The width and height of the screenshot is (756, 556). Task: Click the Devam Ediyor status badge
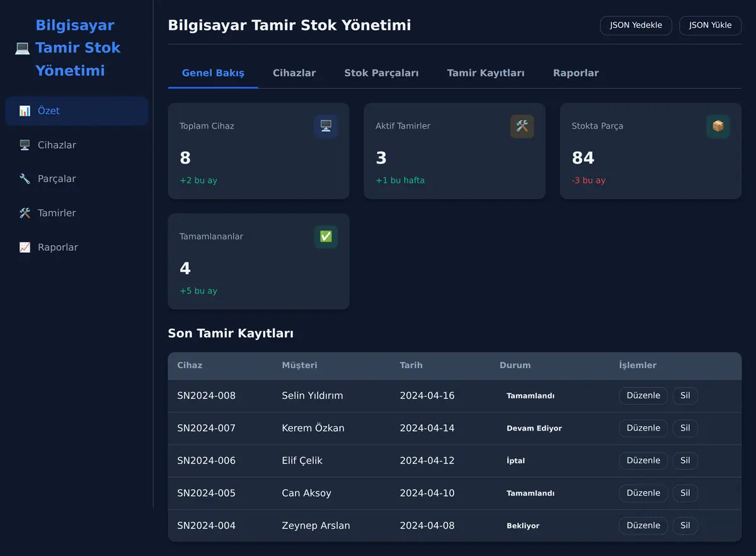(x=534, y=429)
